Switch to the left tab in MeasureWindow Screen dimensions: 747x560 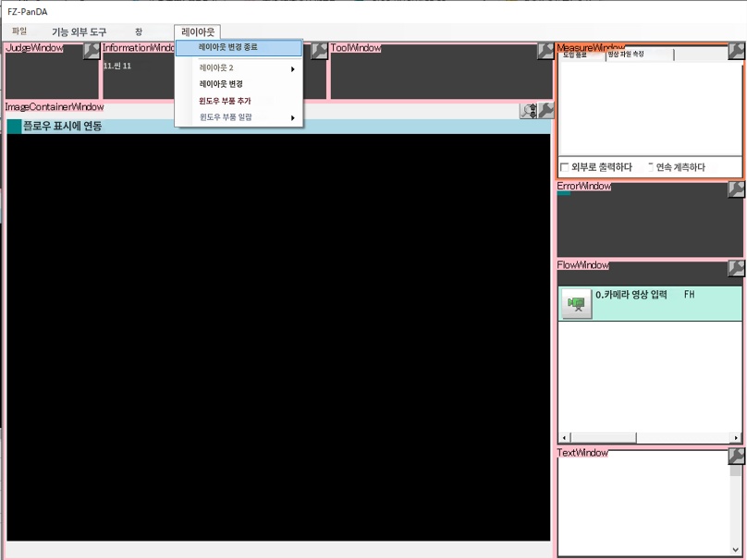582,55
